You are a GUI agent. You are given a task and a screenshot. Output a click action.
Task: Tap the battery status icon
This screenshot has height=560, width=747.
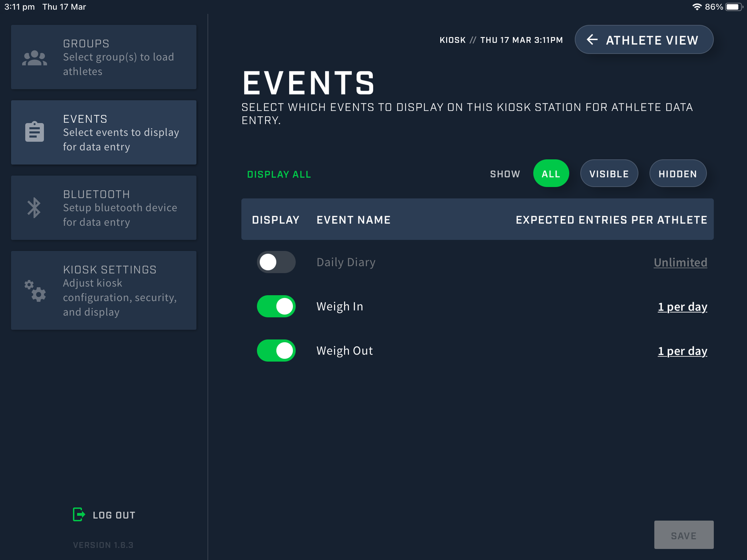click(734, 7)
